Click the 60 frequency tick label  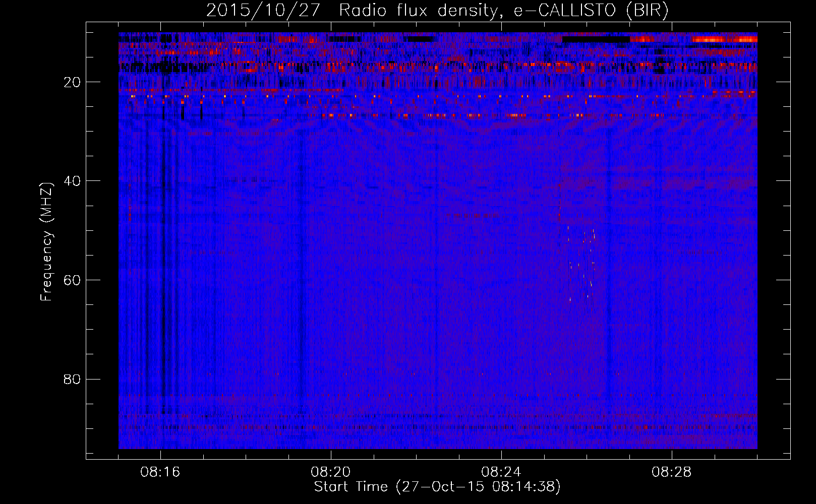coord(72,280)
